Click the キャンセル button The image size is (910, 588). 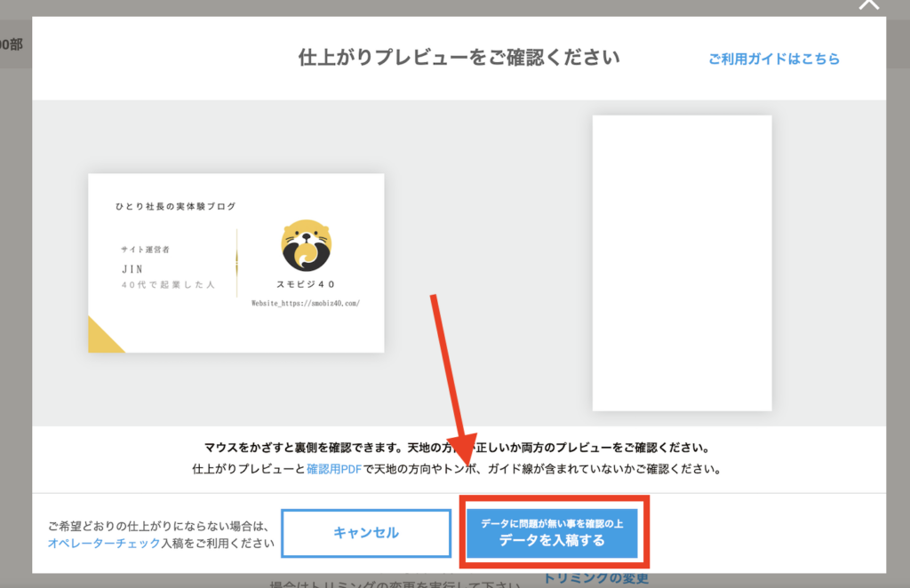tap(366, 533)
